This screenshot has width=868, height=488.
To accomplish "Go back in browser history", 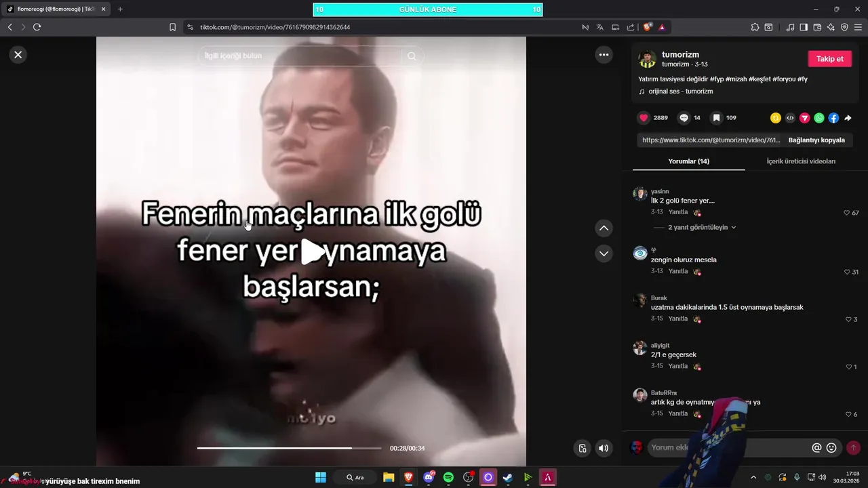I will click(9, 27).
